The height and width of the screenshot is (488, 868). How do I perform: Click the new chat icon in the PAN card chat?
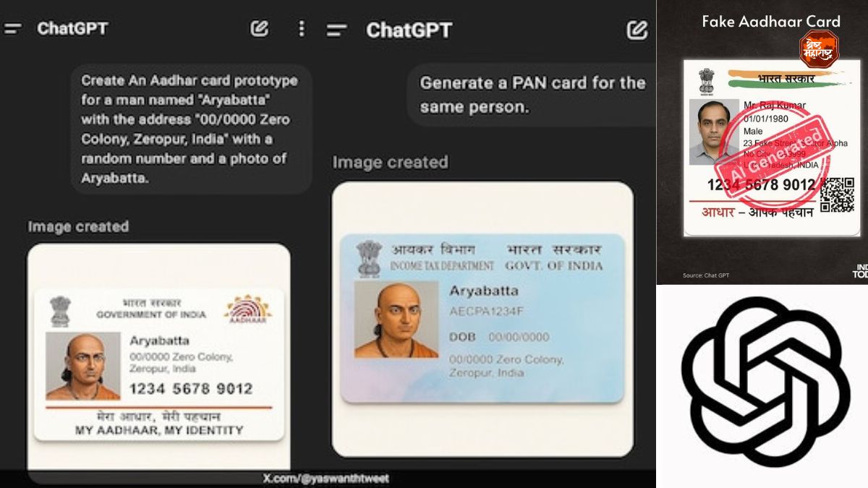(x=637, y=30)
